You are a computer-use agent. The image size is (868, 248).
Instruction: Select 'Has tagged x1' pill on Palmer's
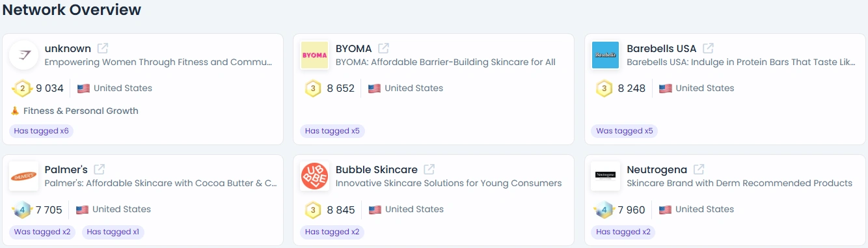click(x=113, y=232)
